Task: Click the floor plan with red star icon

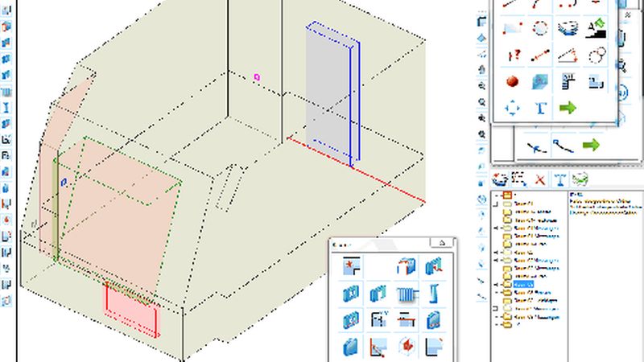Action: (352, 266)
